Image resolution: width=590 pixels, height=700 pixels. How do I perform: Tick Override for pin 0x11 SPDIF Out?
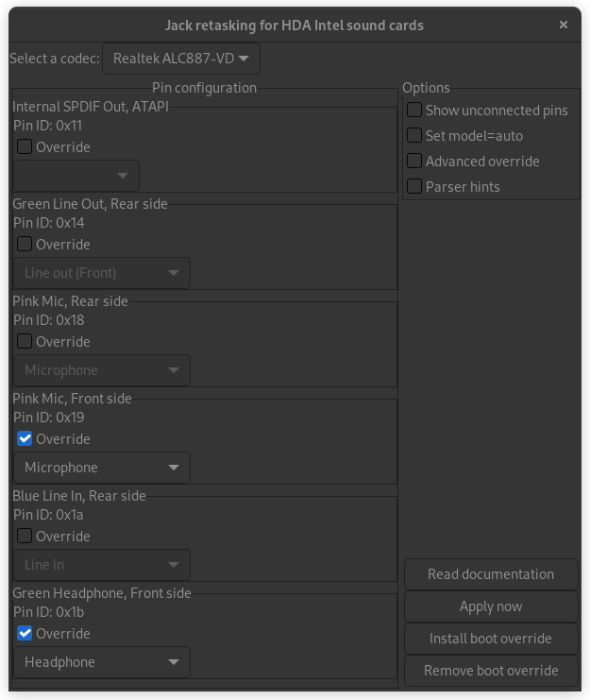pyautogui.click(x=25, y=147)
